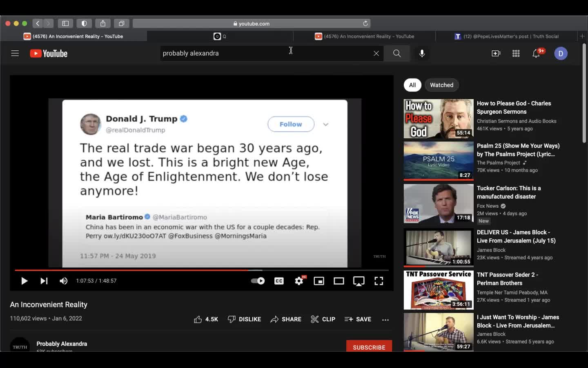
Task: Toggle the autoplay switch in the player
Action: tap(258, 281)
